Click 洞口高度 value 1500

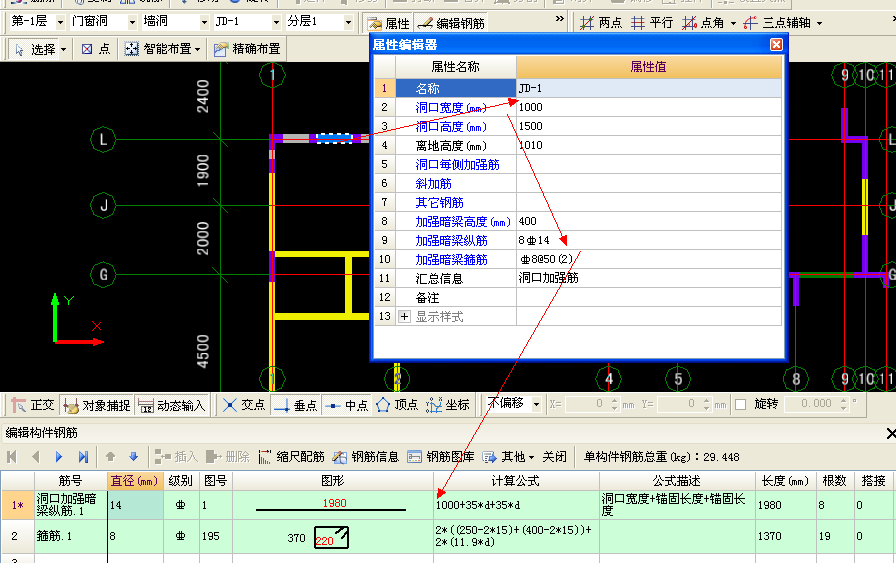click(x=649, y=126)
